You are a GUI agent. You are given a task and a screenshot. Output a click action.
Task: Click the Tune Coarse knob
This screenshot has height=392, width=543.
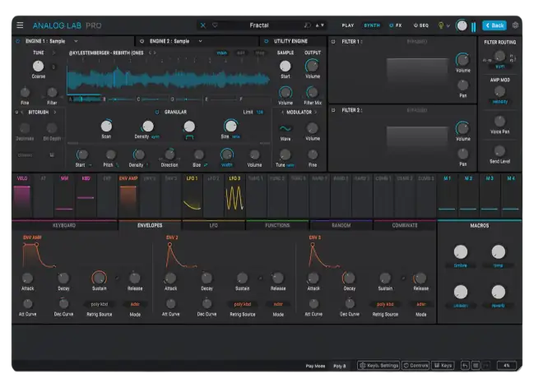point(38,66)
